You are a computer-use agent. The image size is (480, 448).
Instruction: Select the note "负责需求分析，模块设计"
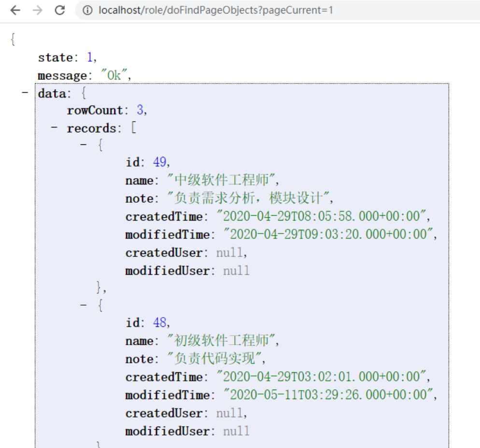(x=248, y=198)
